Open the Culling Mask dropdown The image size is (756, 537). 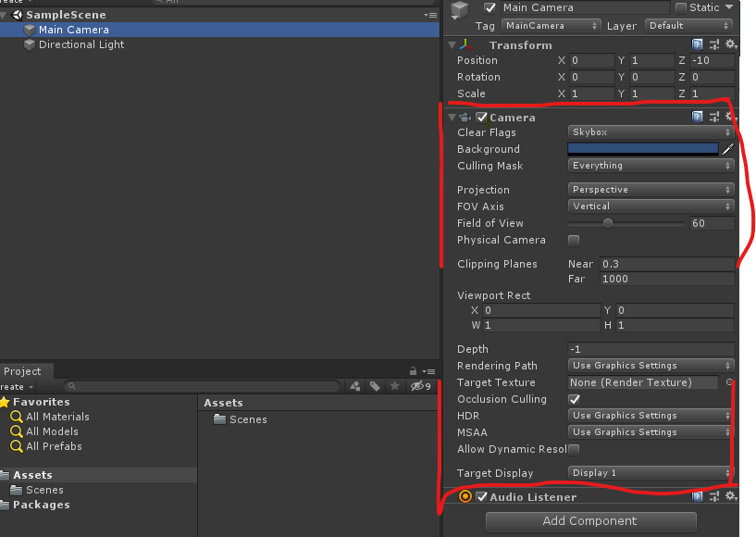(x=648, y=165)
